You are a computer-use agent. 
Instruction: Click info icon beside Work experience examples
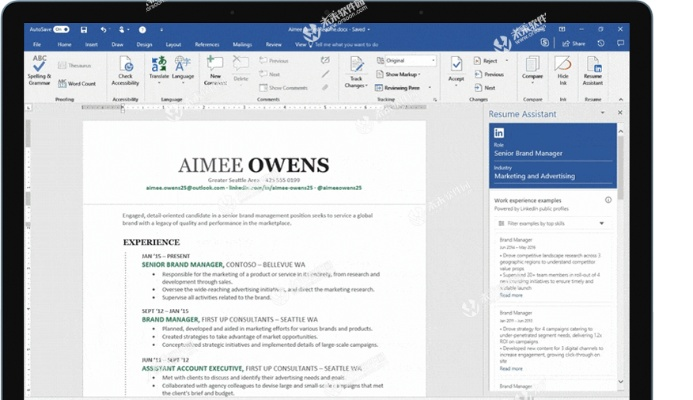point(608,200)
